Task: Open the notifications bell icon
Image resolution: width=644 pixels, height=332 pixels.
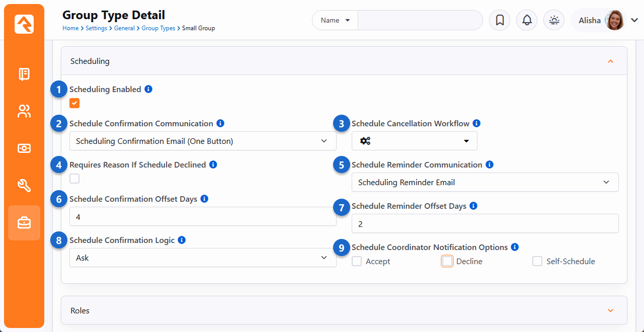Action: point(527,21)
